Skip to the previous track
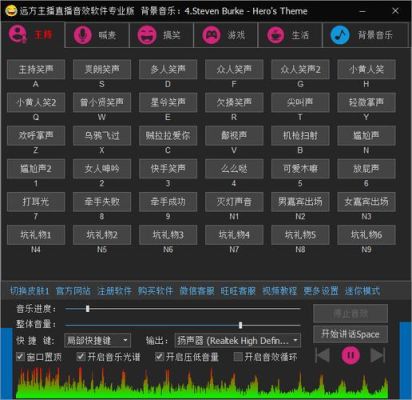The image size is (412, 400). click(322, 355)
